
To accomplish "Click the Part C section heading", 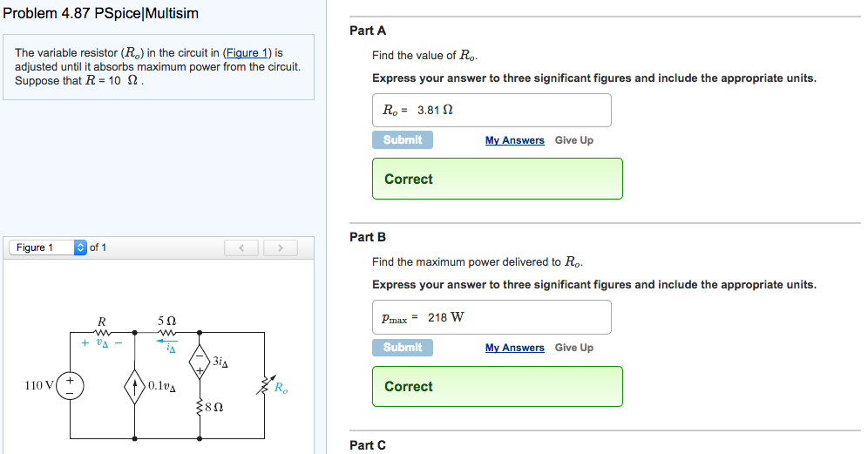I will tap(368, 445).
